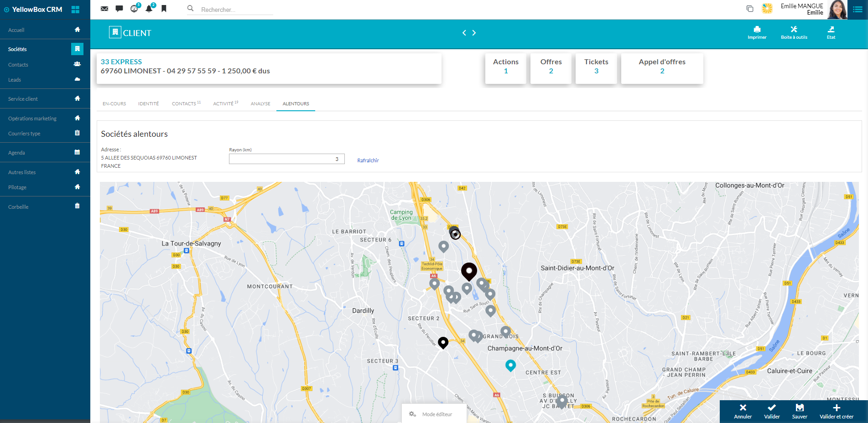The image size is (868, 423).
Task: Open the Tickets counter card
Action: 596,67
